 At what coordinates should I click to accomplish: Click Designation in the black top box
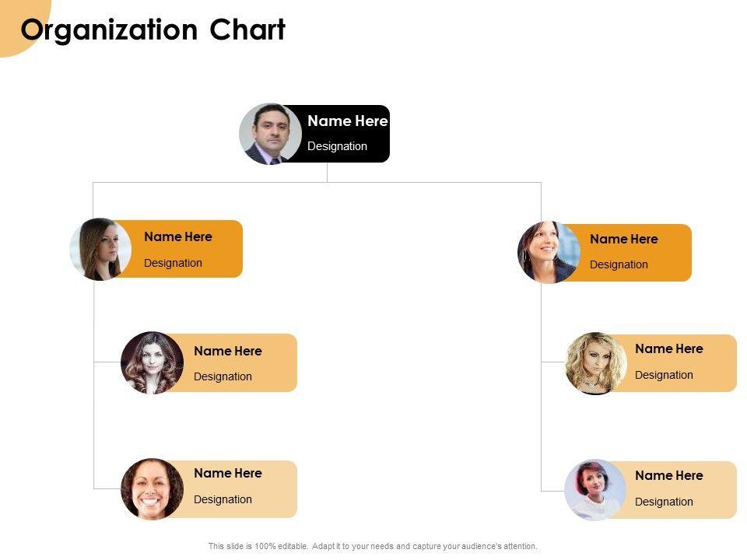tap(337, 146)
